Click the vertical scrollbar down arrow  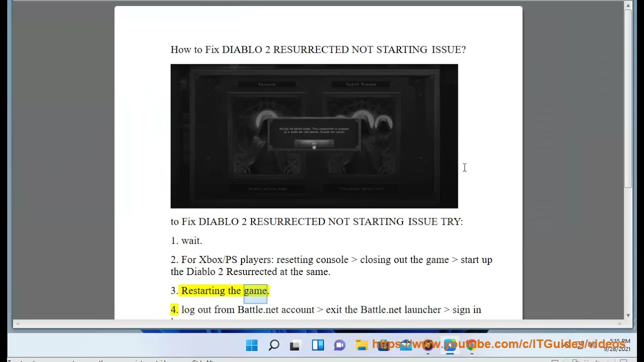click(628, 315)
